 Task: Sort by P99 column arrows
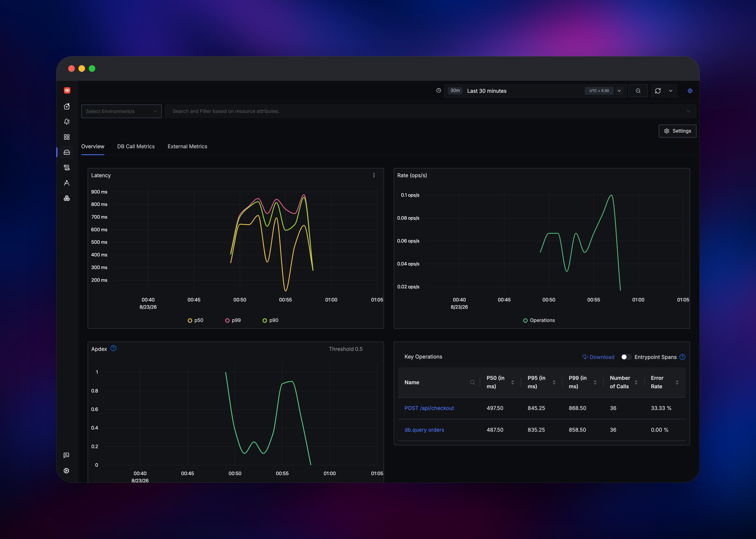coord(595,382)
